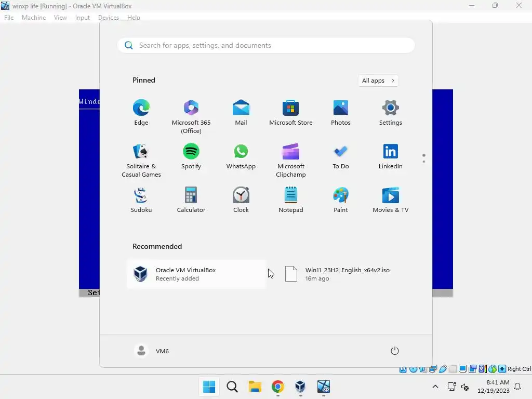
Task: Open the All apps list
Action: point(378,81)
